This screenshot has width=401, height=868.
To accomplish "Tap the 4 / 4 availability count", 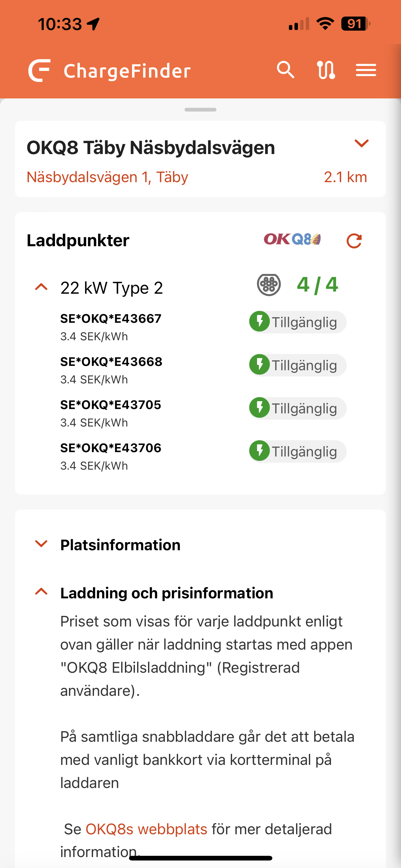I will pos(318,285).
